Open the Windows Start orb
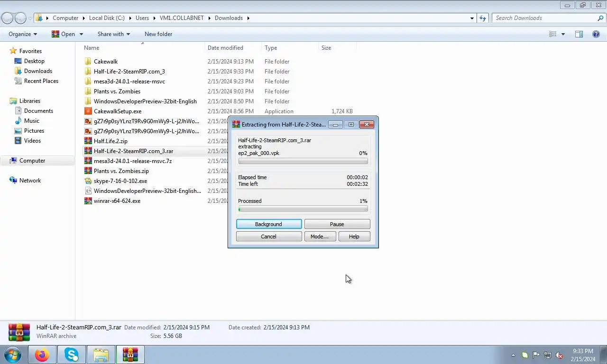This screenshot has height=364, width=607. (13, 355)
